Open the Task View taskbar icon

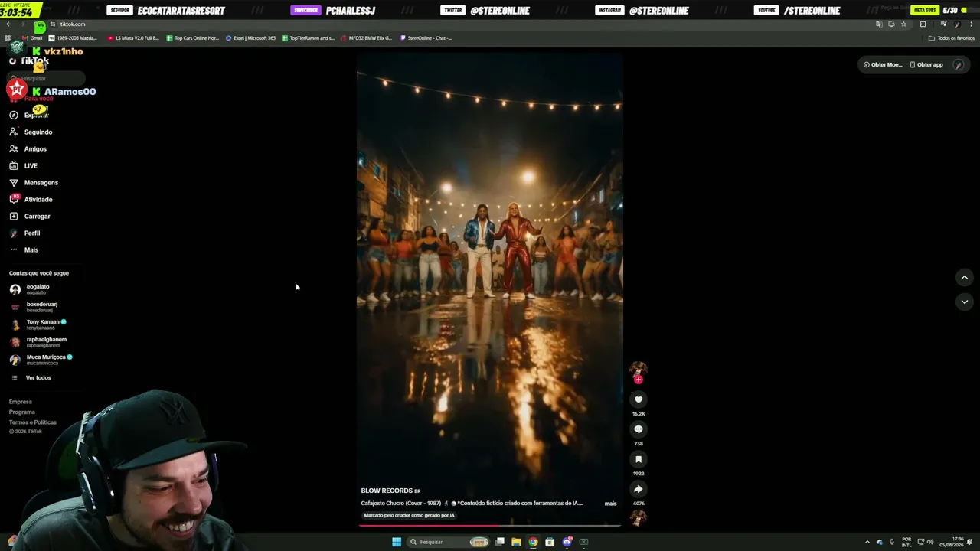[500, 542]
